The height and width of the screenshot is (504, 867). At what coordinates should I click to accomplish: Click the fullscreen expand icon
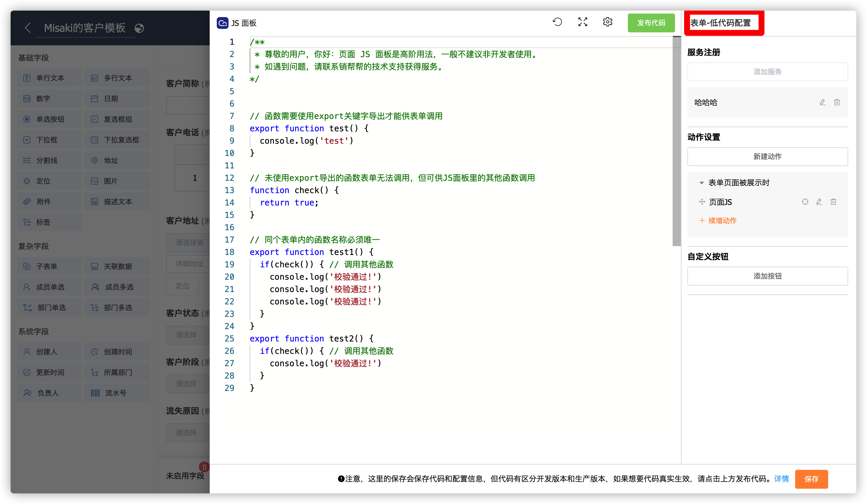point(583,22)
